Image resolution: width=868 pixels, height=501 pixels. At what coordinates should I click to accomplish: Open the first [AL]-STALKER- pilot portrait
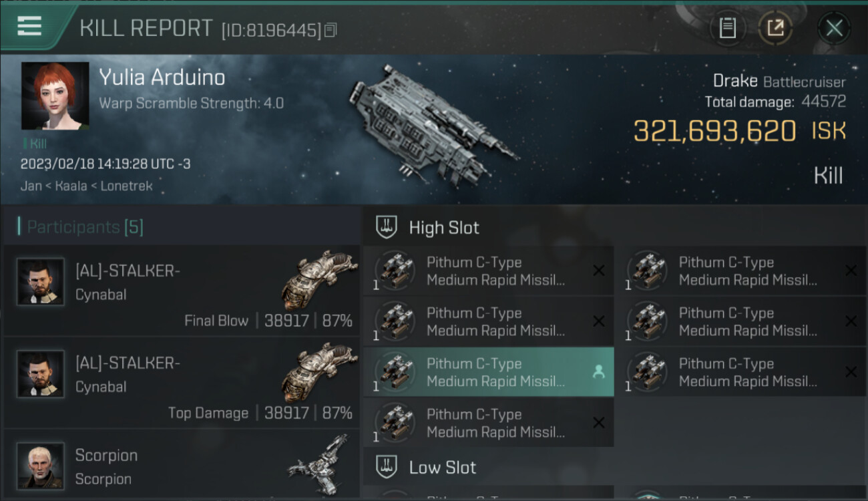click(x=41, y=282)
